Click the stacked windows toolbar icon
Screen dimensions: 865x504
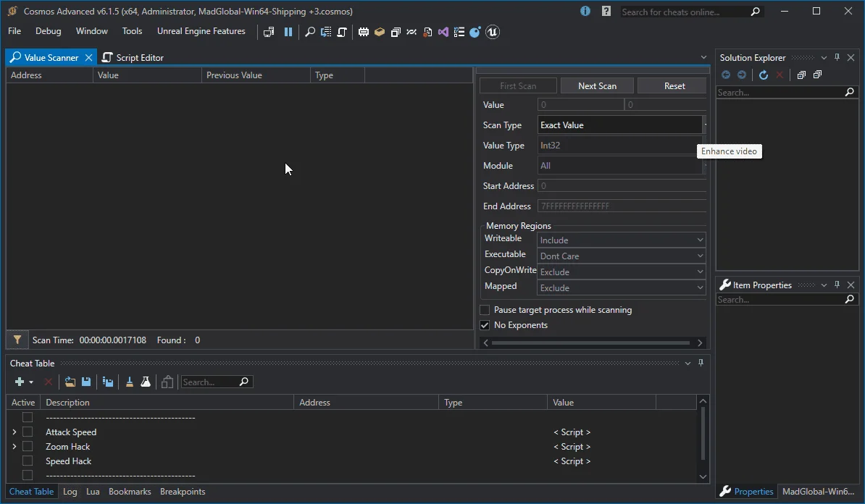(x=396, y=32)
